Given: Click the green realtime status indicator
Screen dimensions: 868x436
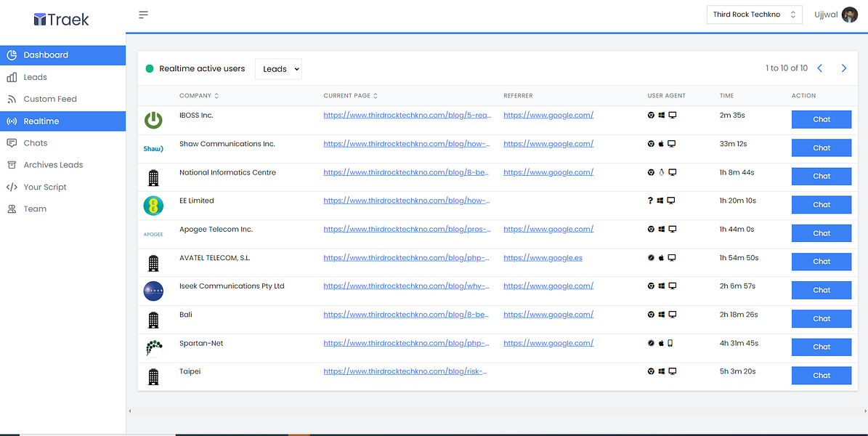Looking at the screenshot, I should pos(150,69).
